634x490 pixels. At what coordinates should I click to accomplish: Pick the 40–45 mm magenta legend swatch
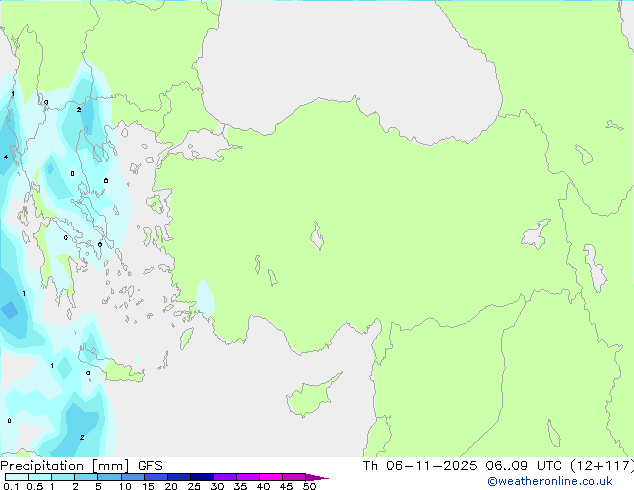271,477
